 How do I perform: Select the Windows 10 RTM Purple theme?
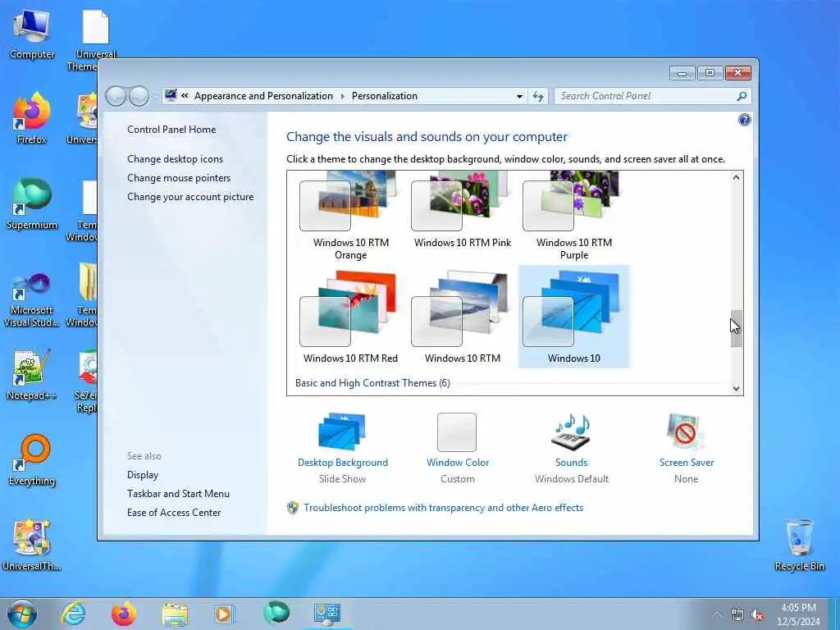click(x=573, y=216)
